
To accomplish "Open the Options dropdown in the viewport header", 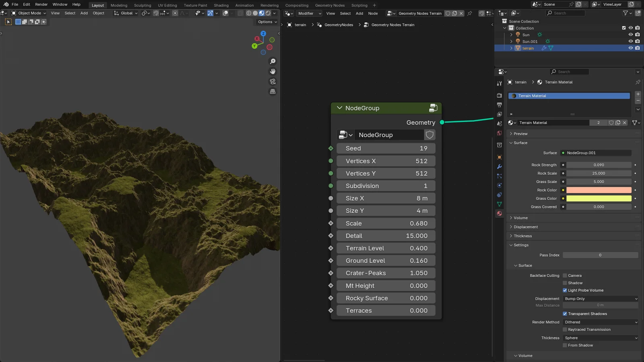I will tap(266, 22).
